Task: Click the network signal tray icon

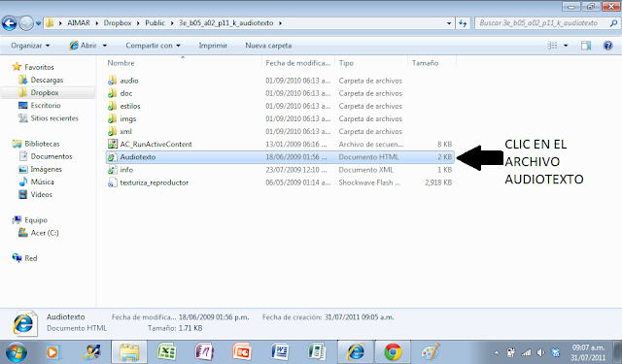Action: coord(526,352)
